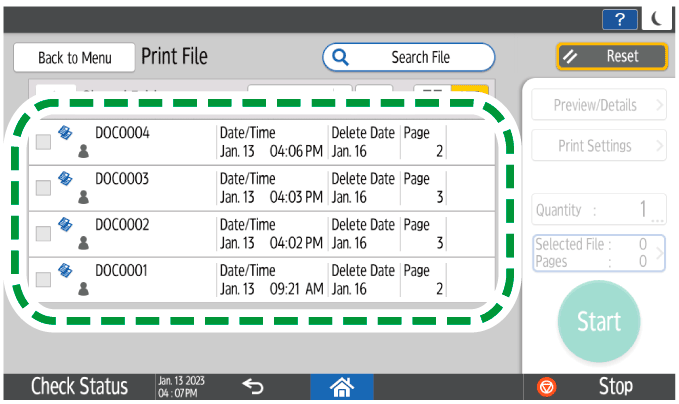679x404 pixels.
Task: Open Print Settings options
Action: click(598, 146)
